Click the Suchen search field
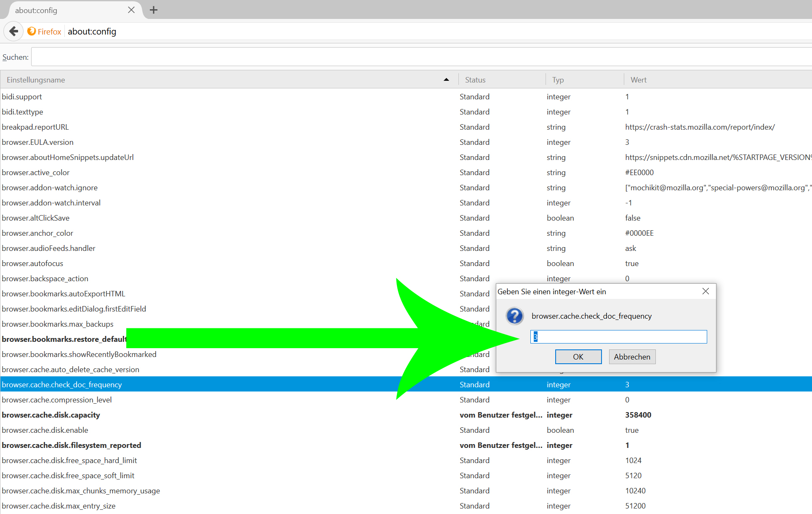The image size is (812, 514). (421, 57)
